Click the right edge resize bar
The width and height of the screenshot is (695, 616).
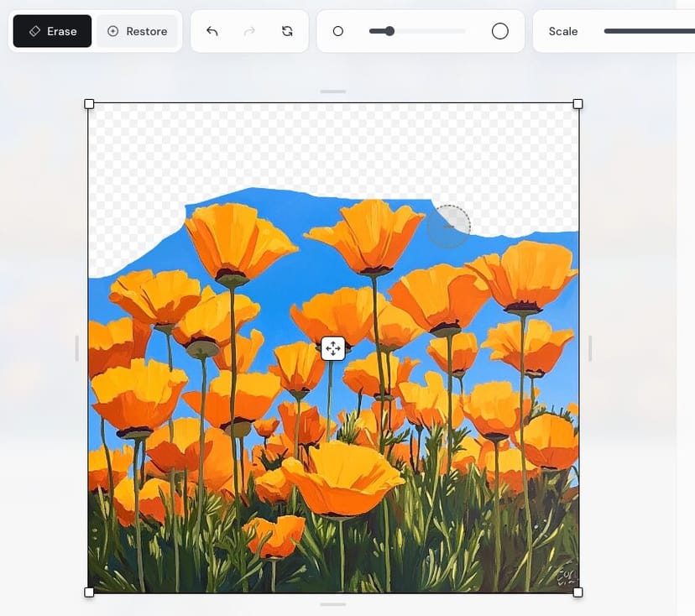(x=590, y=348)
